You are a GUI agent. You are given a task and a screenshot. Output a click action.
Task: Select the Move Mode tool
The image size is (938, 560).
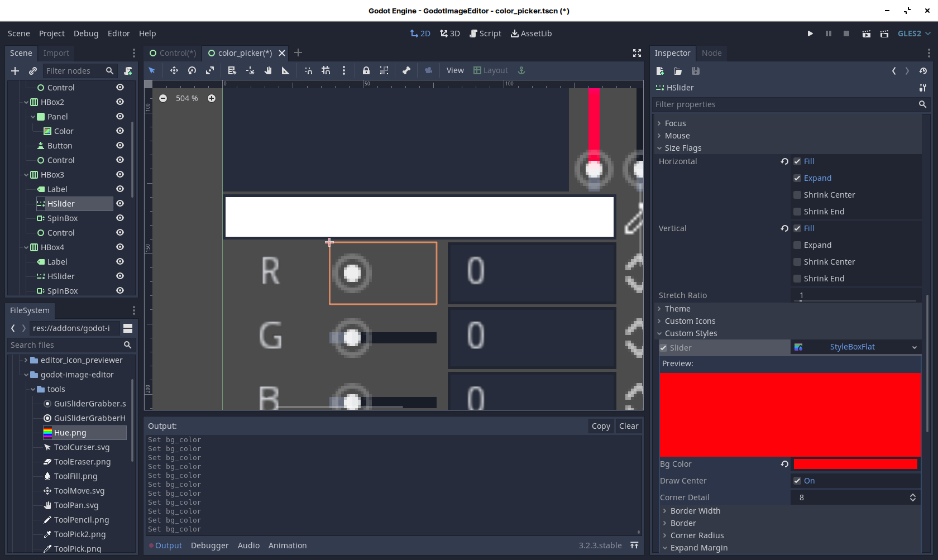coord(174,70)
